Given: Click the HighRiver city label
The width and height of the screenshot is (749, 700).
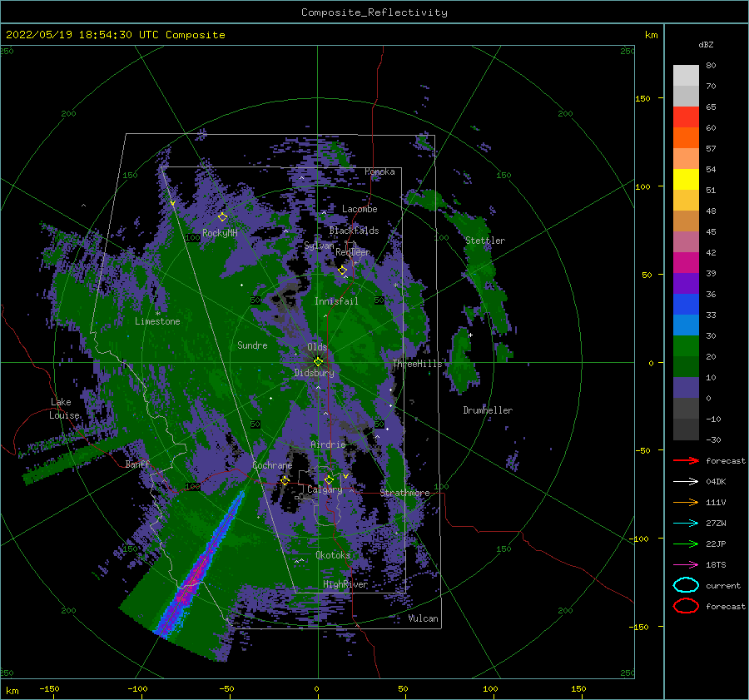Looking at the screenshot, I should click(x=345, y=584).
